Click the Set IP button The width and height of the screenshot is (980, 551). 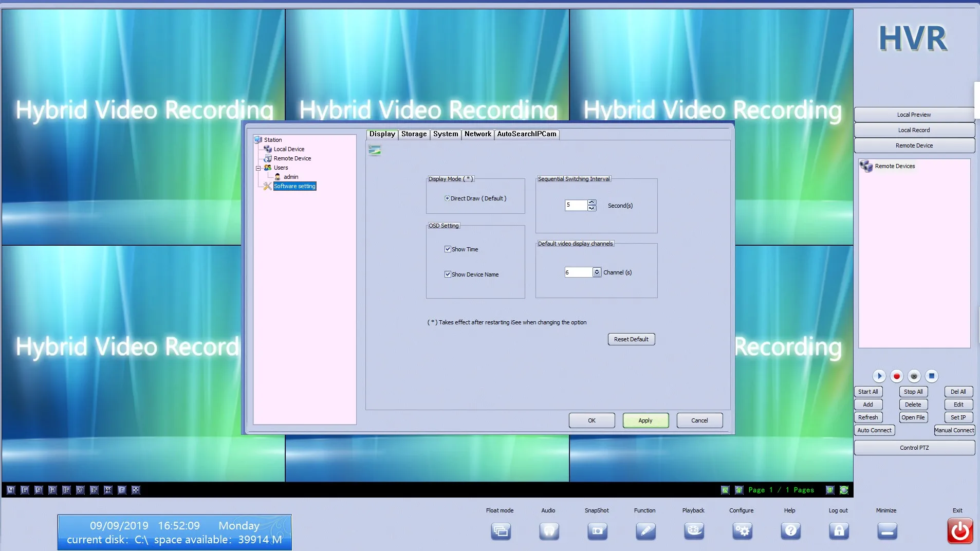(x=958, y=417)
